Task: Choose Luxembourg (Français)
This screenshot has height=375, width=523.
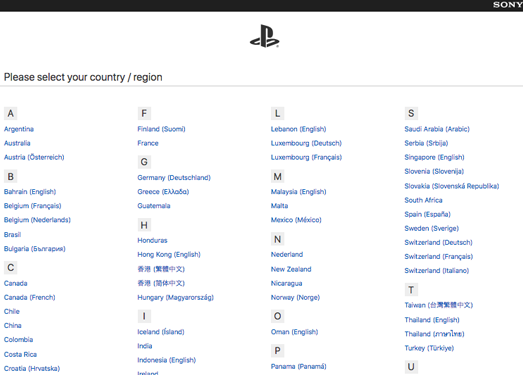Action: (306, 157)
